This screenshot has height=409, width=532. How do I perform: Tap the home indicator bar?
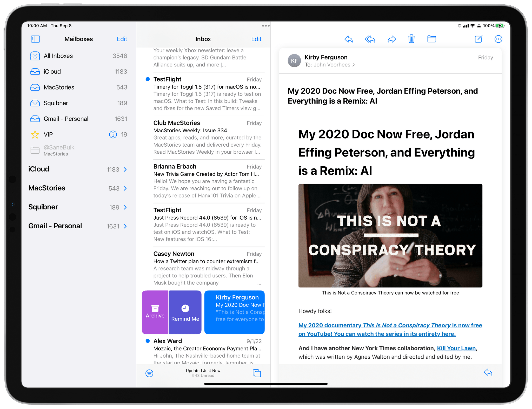coord(266,384)
